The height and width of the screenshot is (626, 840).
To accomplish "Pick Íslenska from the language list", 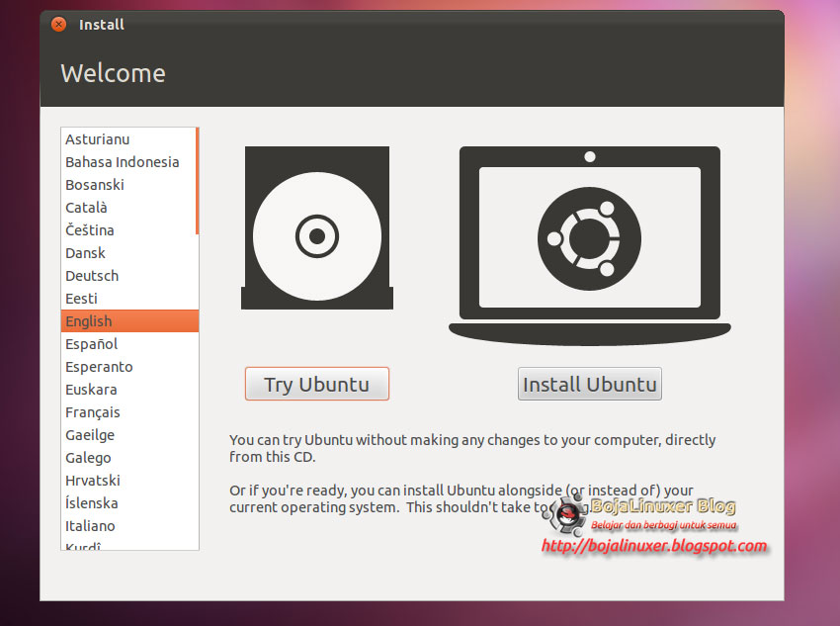I will coord(129,503).
